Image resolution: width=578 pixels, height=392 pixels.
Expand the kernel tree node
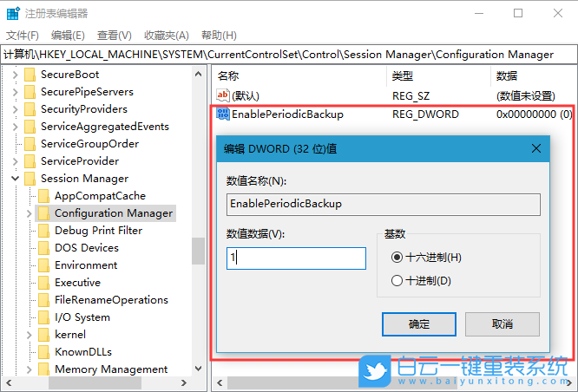pyautogui.click(x=30, y=335)
